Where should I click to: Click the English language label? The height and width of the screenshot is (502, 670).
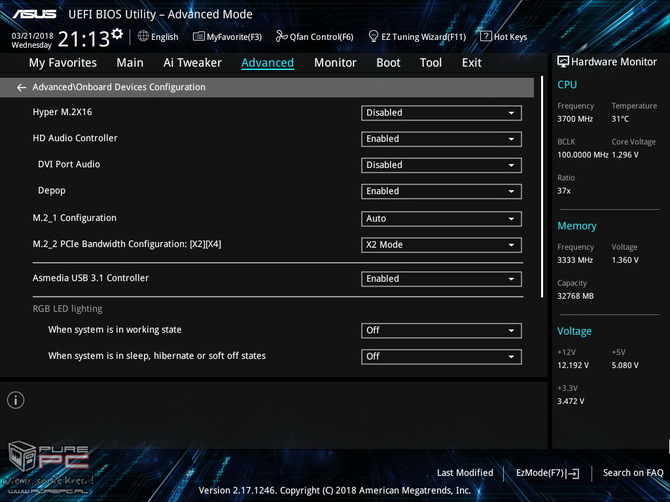165,37
